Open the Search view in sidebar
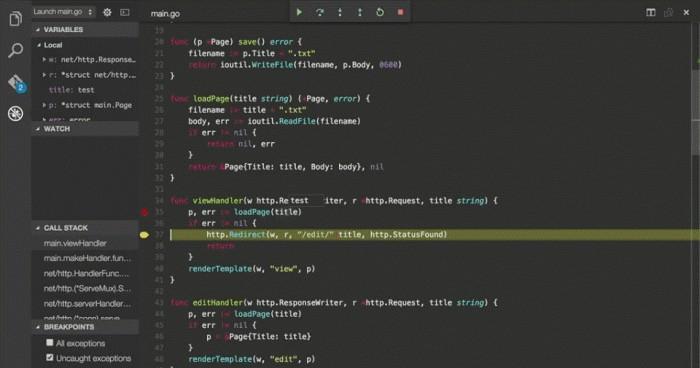The height and width of the screenshot is (368, 700). [16, 50]
